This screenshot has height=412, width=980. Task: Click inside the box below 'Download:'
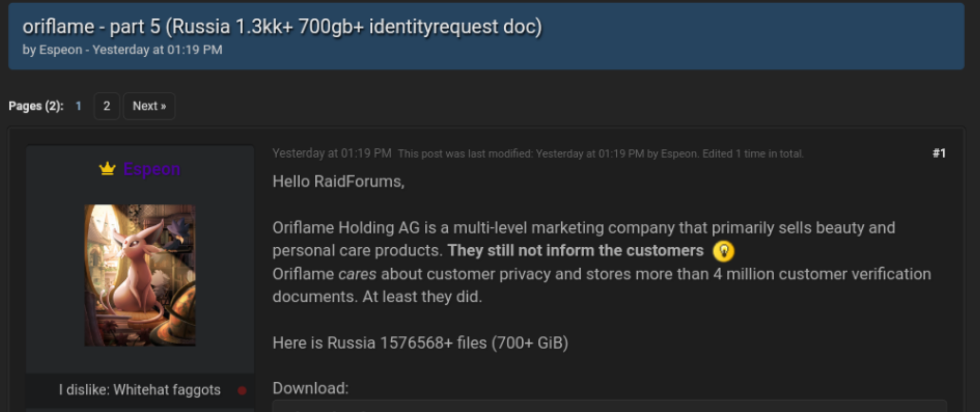click(x=609, y=406)
